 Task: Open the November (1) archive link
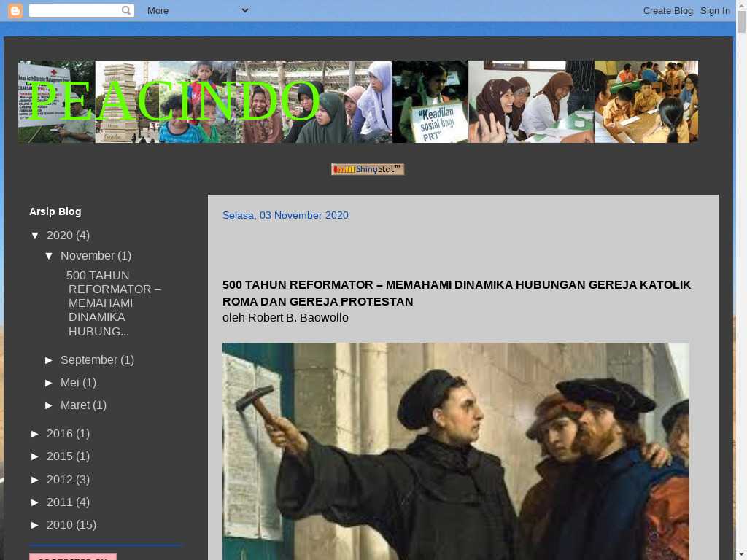(x=88, y=256)
